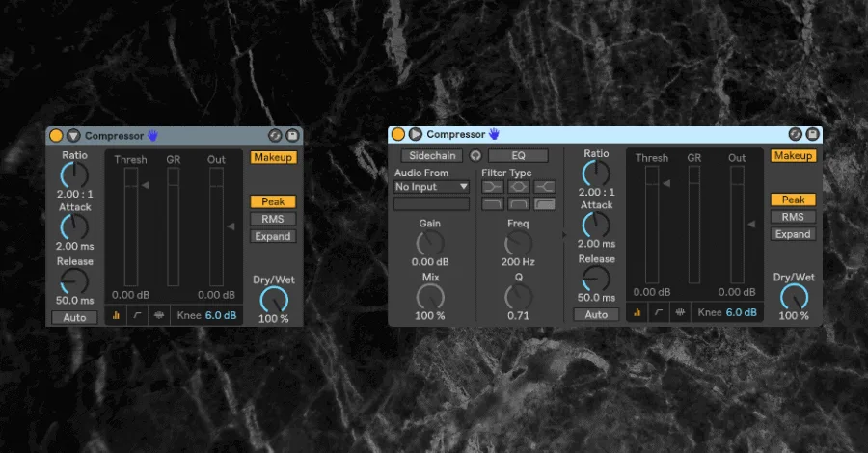868x453 pixels.
Task: Click the sidechain Mix knob
Action: [430, 297]
